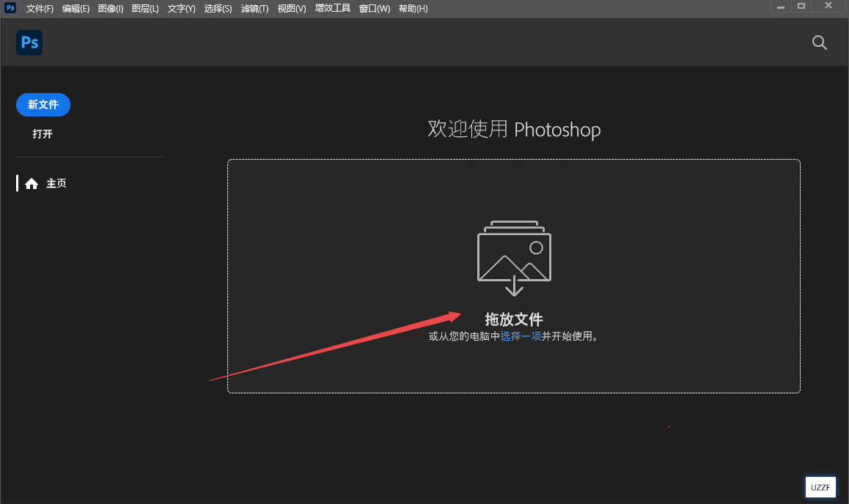This screenshot has width=849, height=504.
Task: Click the large Ps logo in header
Action: [29, 42]
